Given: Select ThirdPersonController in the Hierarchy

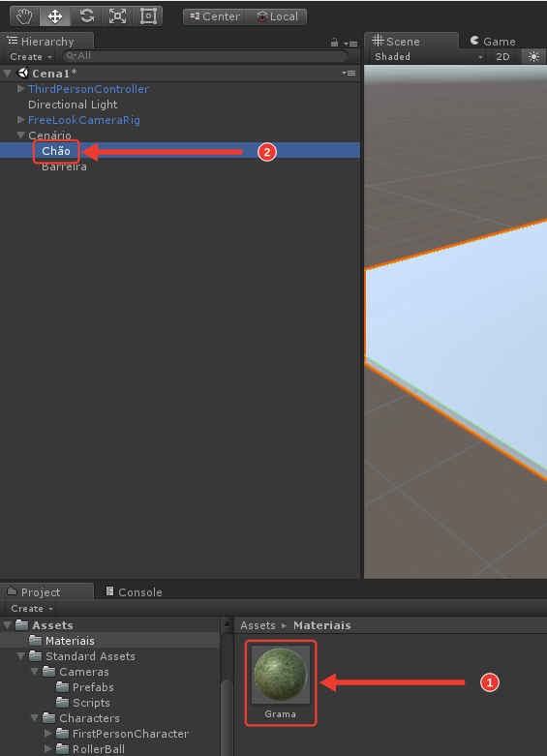Looking at the screenshot, I should 89,89.
